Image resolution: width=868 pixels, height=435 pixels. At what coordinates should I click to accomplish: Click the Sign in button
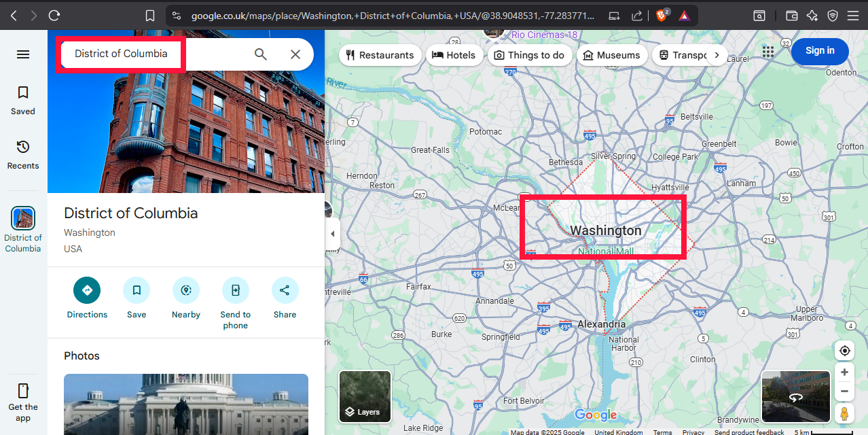coord(820,51)
